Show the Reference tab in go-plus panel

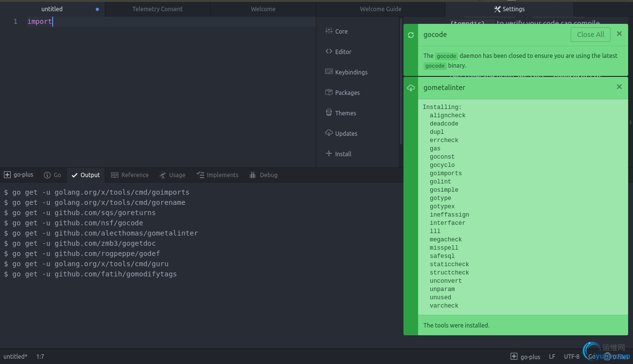pyautogui.click(x=130, y=175)
